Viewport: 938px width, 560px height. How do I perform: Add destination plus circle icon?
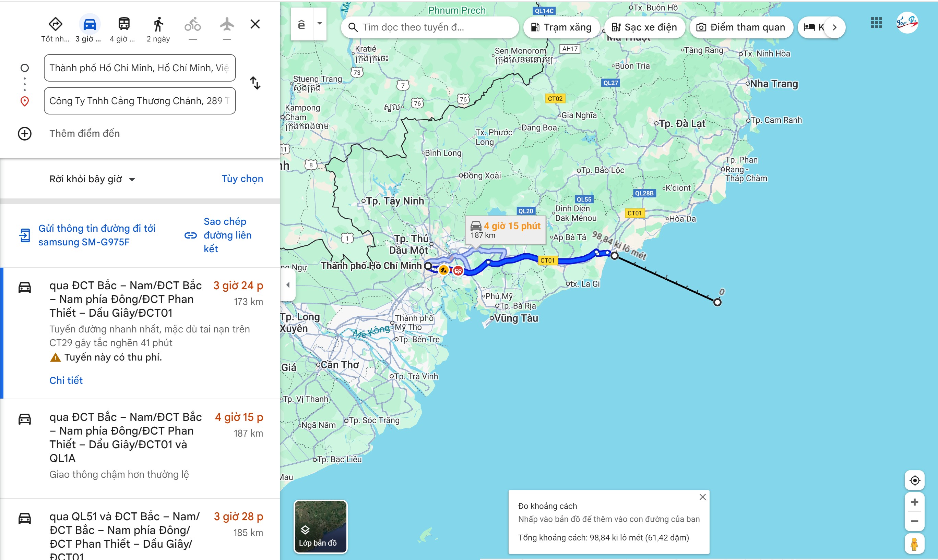25,134
